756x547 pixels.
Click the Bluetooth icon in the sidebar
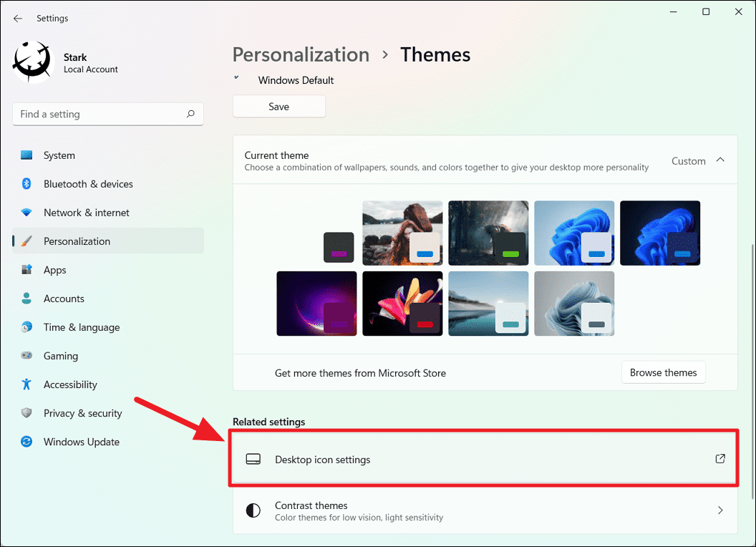pyautogui.click(x=26, y=184)
